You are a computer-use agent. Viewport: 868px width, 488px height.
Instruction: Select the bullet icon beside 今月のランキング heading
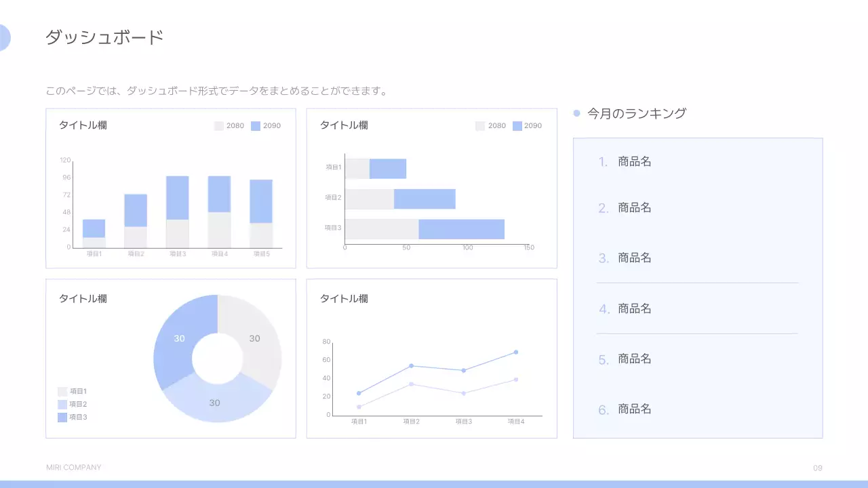pyautogui.click(x=577, y=113)
